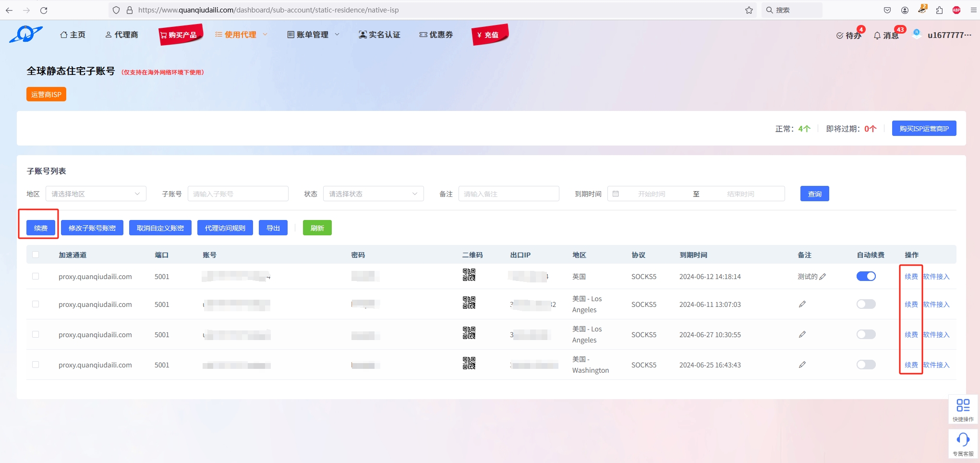Image resolution: width=980 pixels, height=463 pixels.
Task: Click the browser bookmark star icon
Action: pos(749,10)
